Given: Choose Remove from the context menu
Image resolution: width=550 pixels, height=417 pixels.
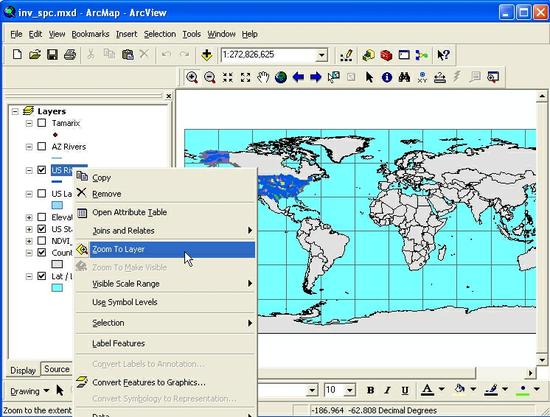Looking at the screenshot, I should pos(166,194).
